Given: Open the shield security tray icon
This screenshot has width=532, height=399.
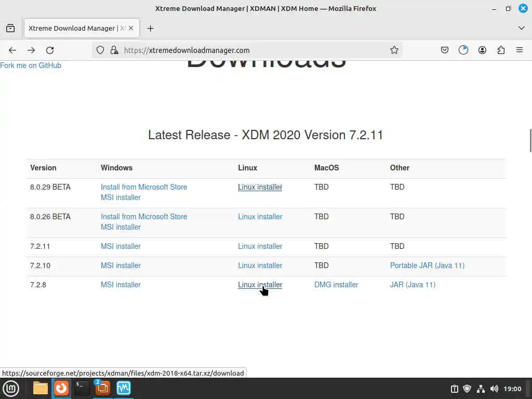Looking at the screenshot, I should pos(467,389).
